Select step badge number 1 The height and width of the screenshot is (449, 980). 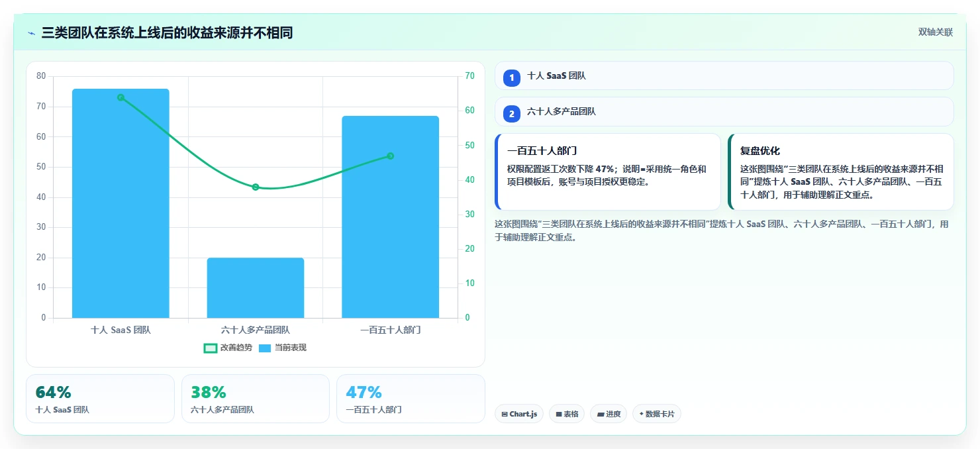click(x=512, y=77)
